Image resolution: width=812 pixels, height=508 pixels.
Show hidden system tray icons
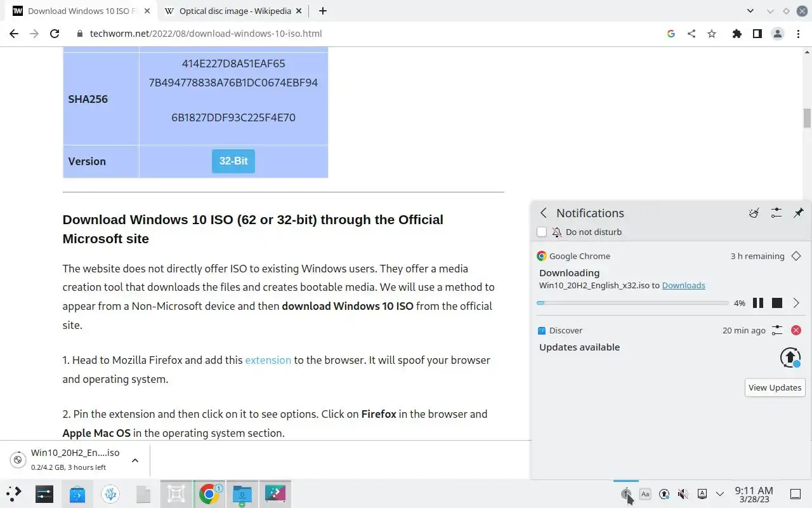coord(720,494)
